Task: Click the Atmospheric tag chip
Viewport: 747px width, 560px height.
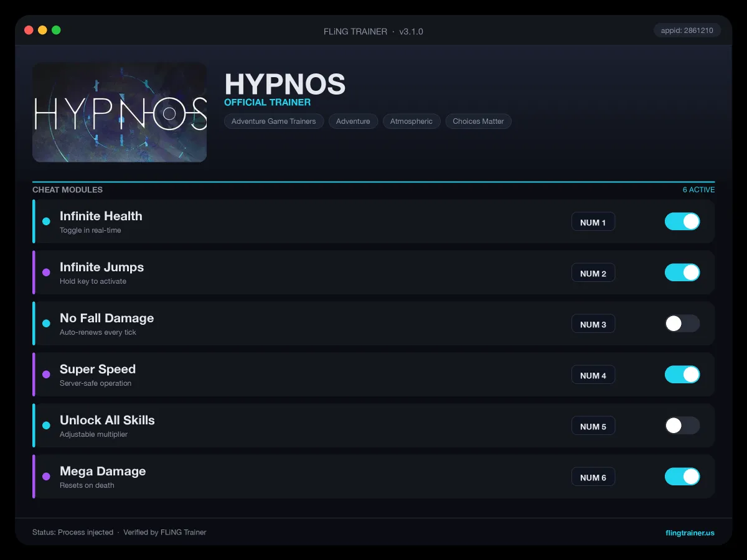Action: (411, 121)
